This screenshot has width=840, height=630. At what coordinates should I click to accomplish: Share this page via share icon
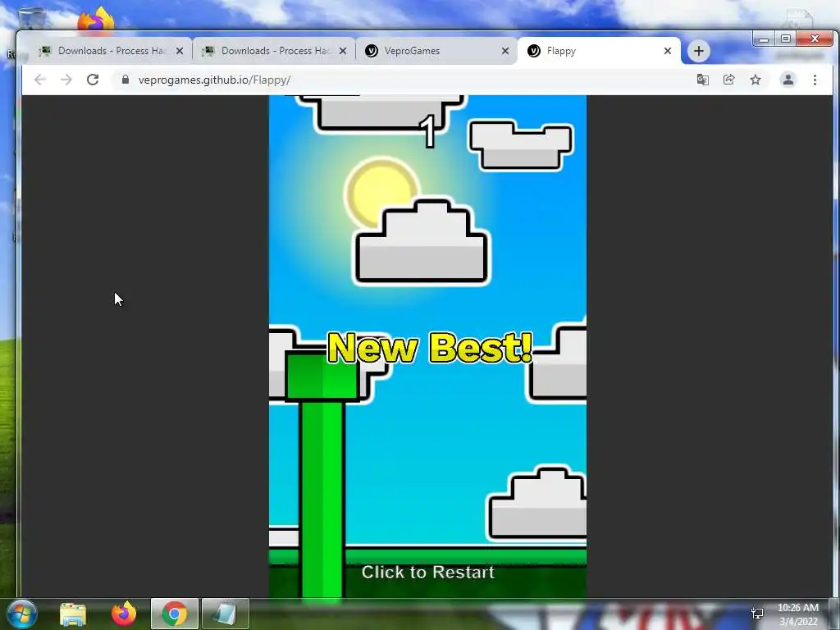tap(729, 80)
